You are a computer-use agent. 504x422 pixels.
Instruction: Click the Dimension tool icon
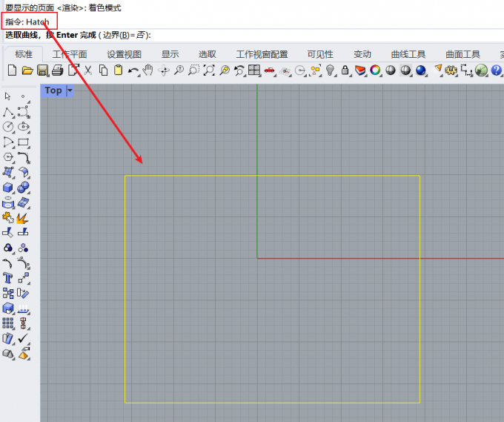point(466,70)
